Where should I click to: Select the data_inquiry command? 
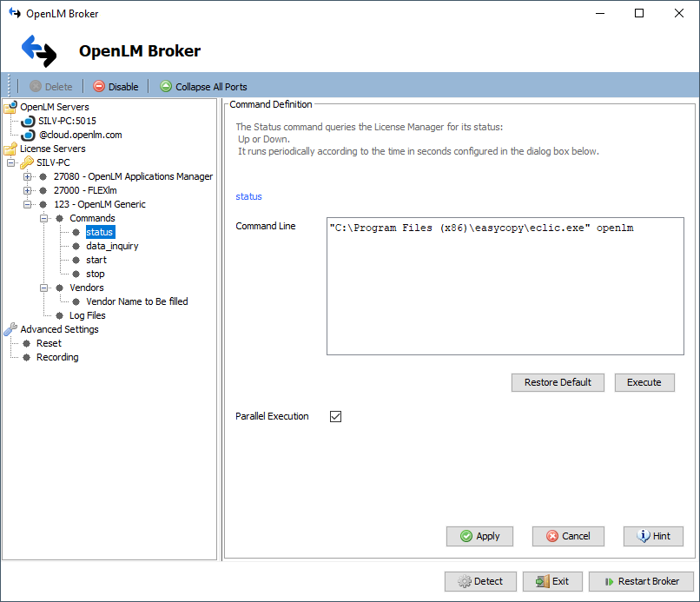(112, 246)
